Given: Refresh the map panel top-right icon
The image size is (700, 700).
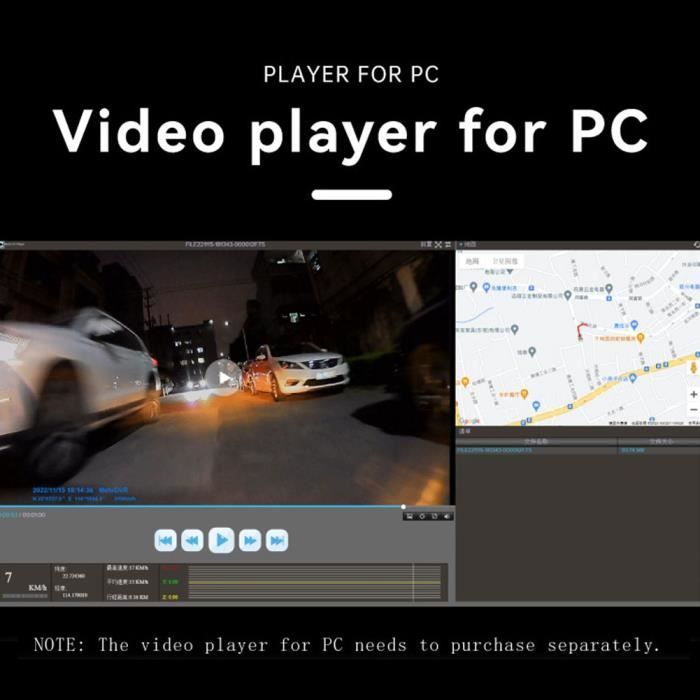Looking at the screenshot, I should pos(696,245).
